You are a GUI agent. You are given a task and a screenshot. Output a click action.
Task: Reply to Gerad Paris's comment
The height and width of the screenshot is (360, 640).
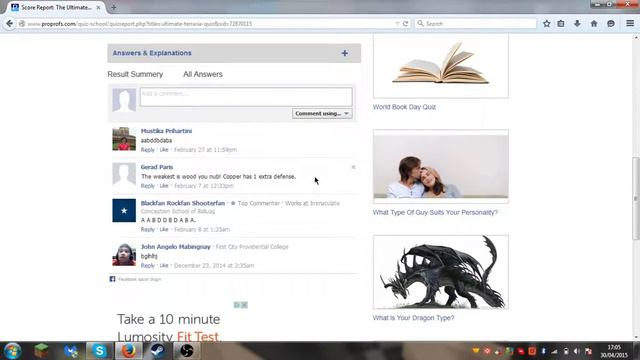click(x=148, y=186)
